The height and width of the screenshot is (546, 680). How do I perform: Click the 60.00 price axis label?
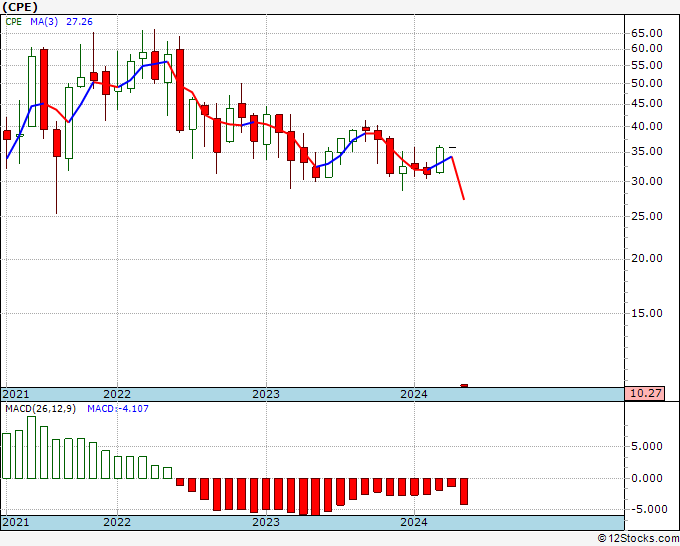[x=647, y=49]
